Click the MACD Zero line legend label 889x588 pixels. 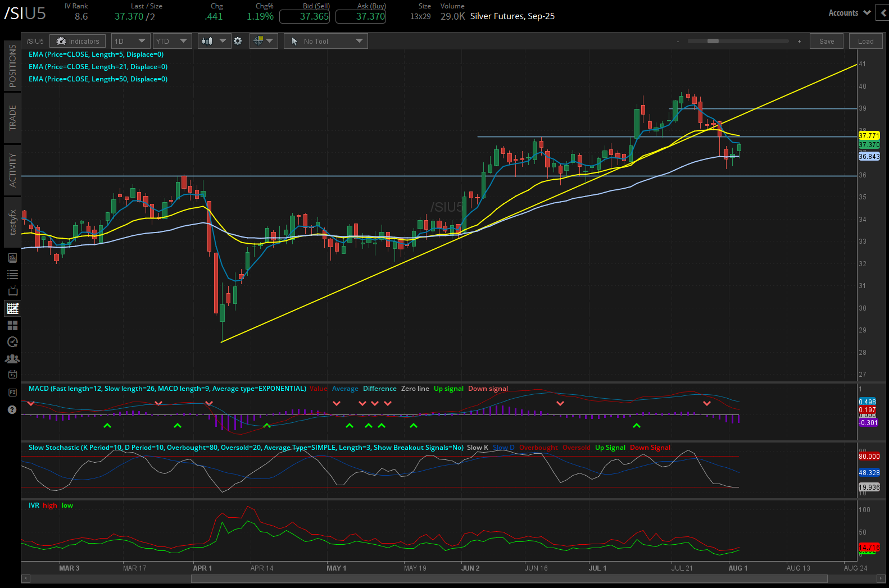[x=415, y=389]
